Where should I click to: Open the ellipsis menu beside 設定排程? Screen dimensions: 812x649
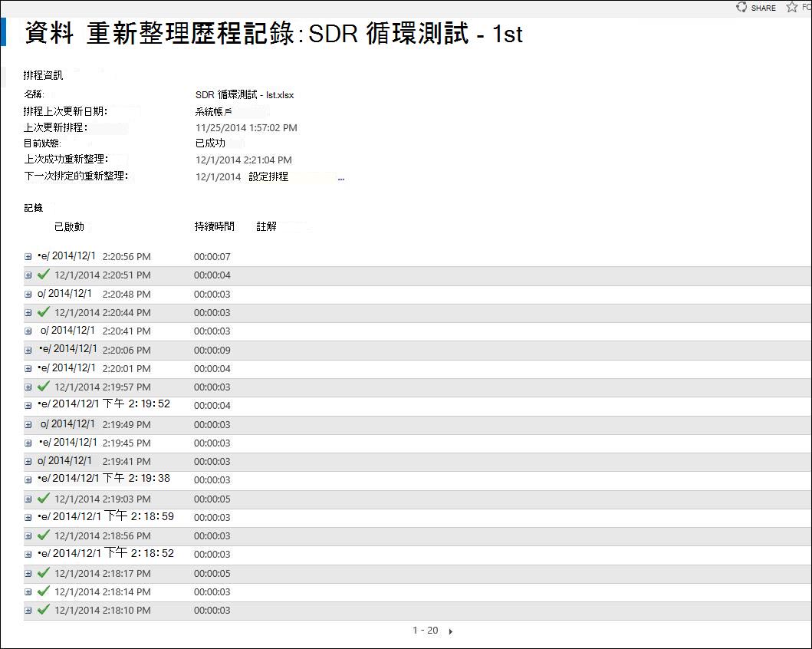point(340,179)
